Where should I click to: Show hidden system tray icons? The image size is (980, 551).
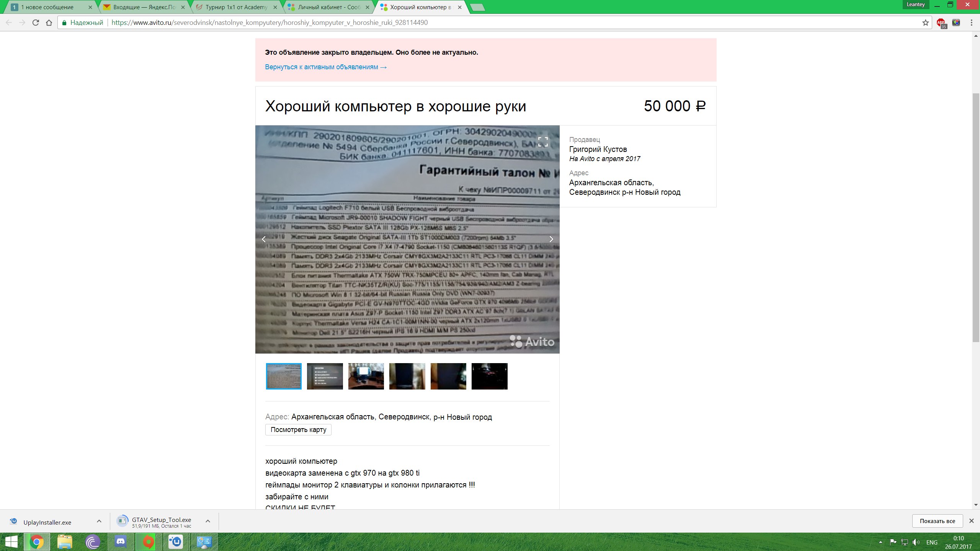(880, 542)
